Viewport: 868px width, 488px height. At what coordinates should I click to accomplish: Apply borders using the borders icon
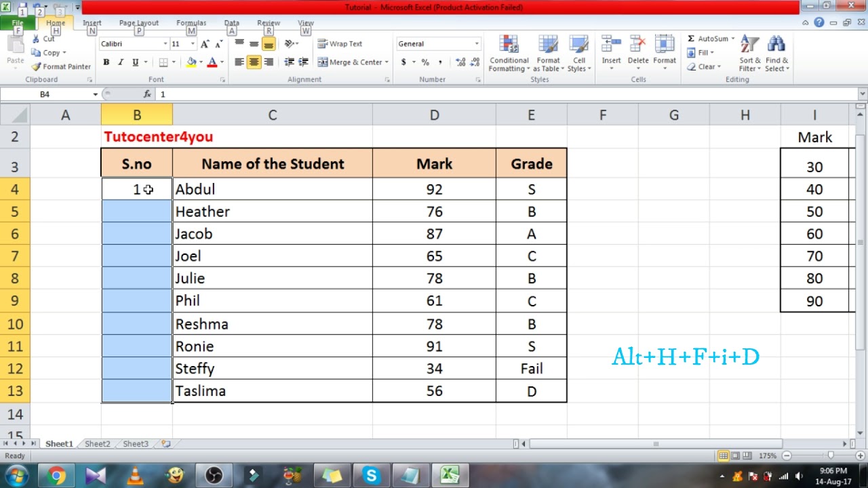163,62
